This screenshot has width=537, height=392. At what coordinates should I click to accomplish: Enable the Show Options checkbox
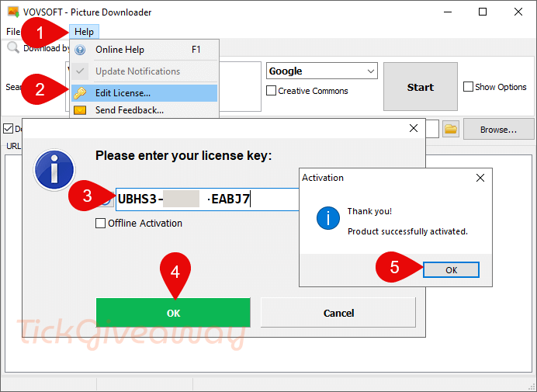point(468,87)
